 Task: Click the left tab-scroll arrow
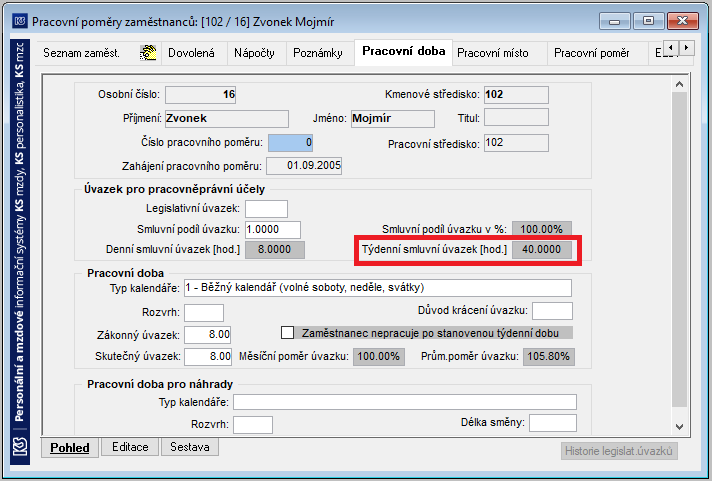click(671, 47)
